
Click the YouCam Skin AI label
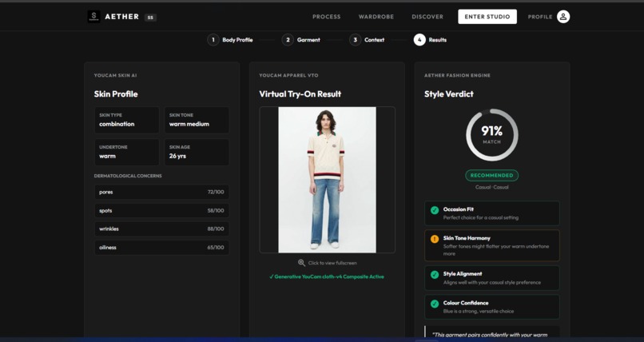point(115,76)
